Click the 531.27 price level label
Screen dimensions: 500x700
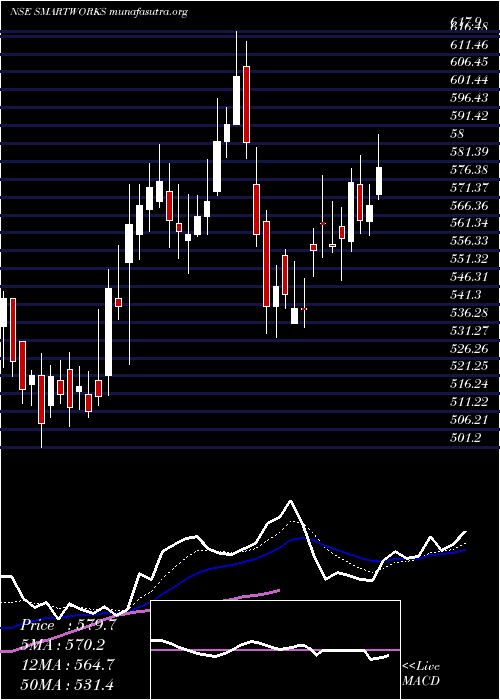coord(469,330)
